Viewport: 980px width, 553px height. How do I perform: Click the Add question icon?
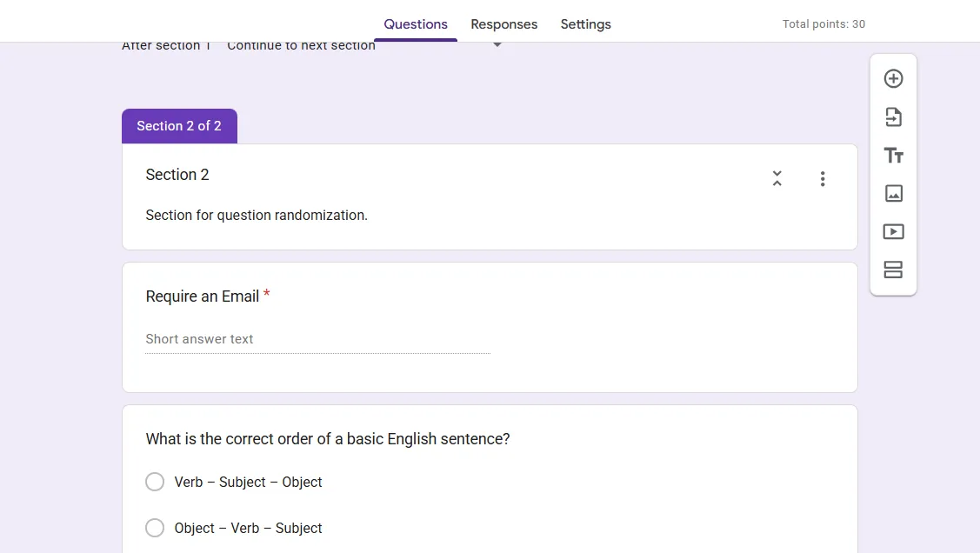pyautogui.click(x=893, y=79)
